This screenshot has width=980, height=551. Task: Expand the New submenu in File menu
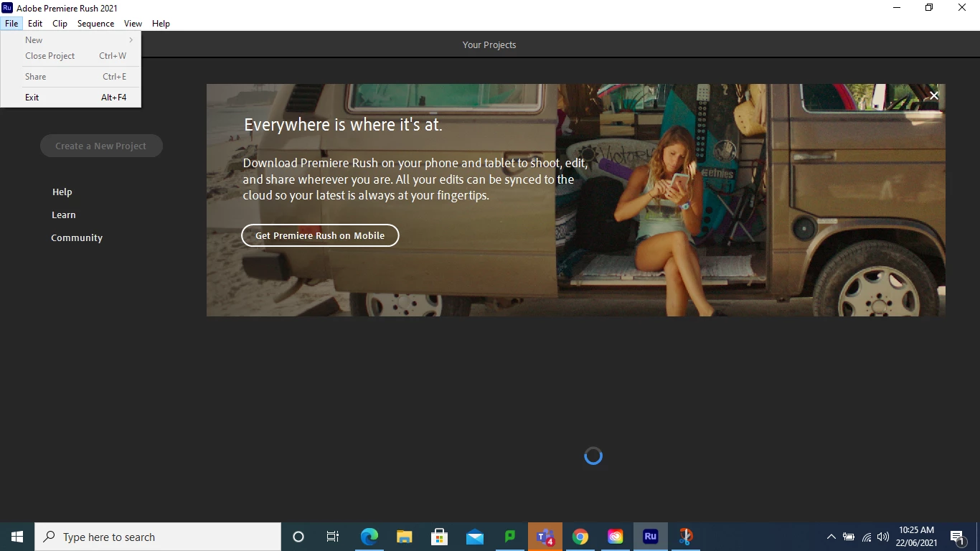[70, 40]
